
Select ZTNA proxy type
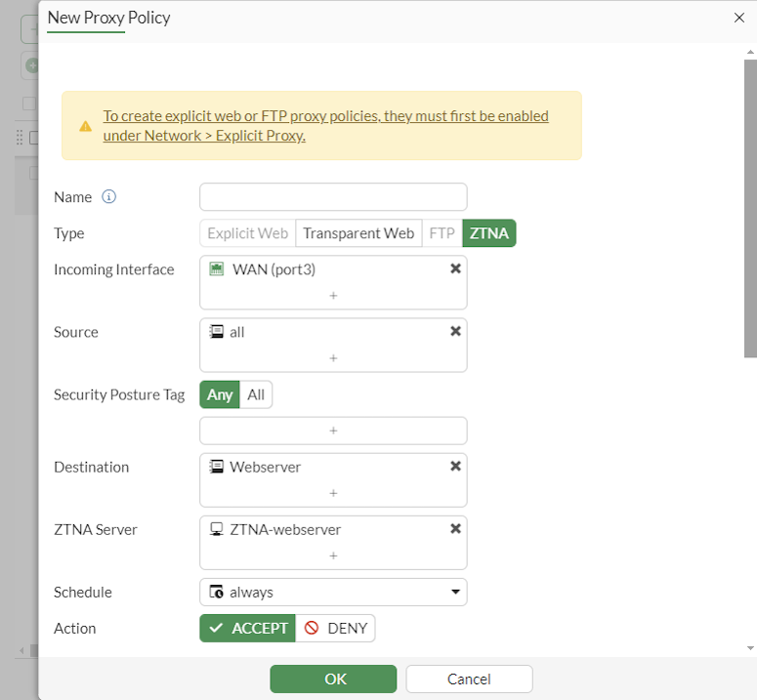[x=488, y=233]
